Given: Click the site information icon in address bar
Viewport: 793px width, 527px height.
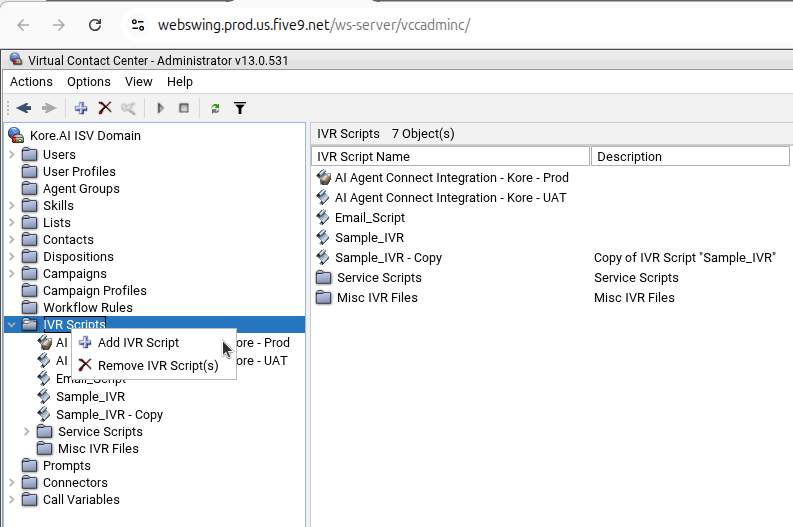Looking at the screenshot, I should [x=138, y=25].
